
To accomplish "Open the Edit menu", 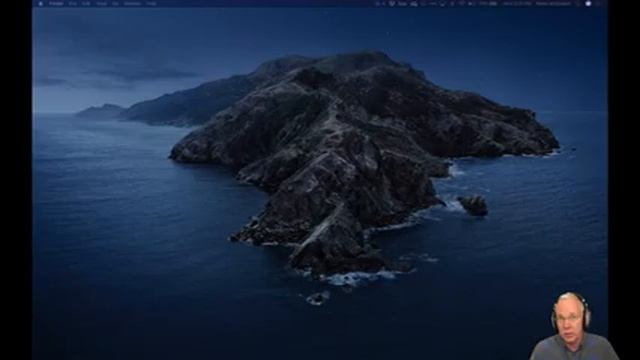I will coord(86,3).
